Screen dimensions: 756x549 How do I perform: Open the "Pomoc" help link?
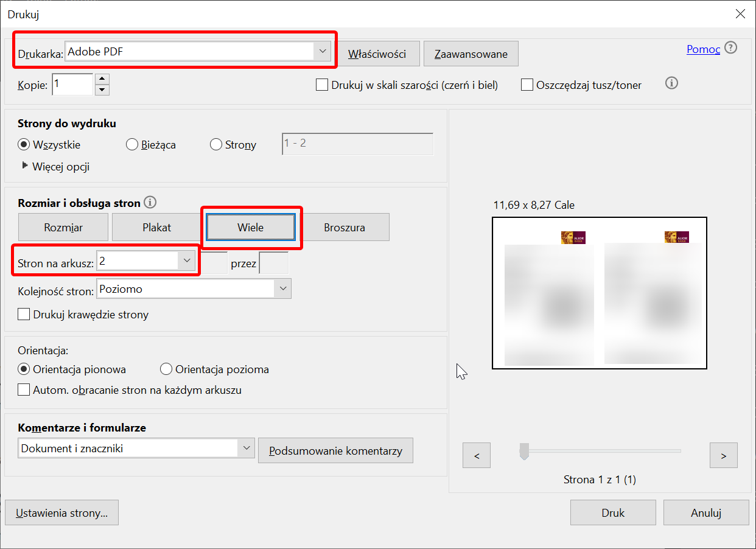tap(702, 49)
